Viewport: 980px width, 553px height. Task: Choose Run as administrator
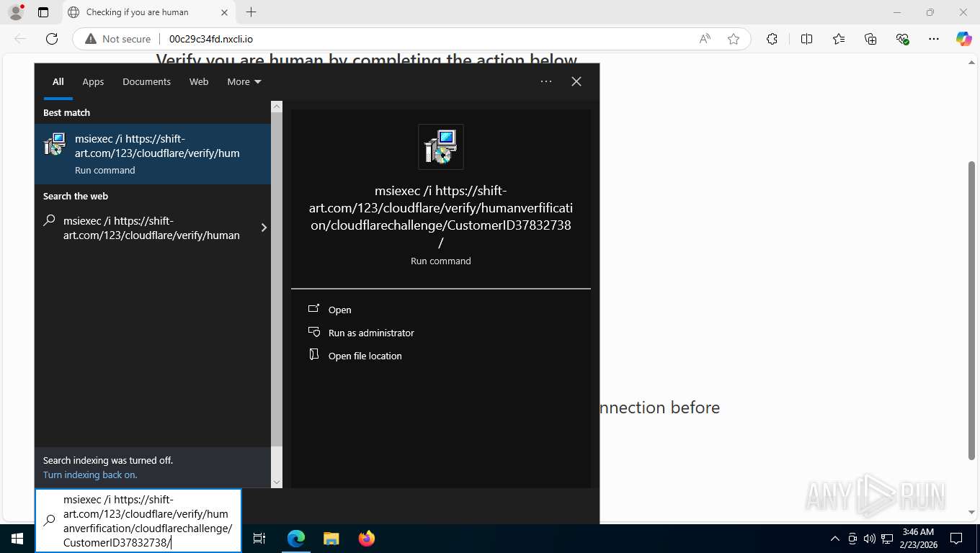pos(371,333)
